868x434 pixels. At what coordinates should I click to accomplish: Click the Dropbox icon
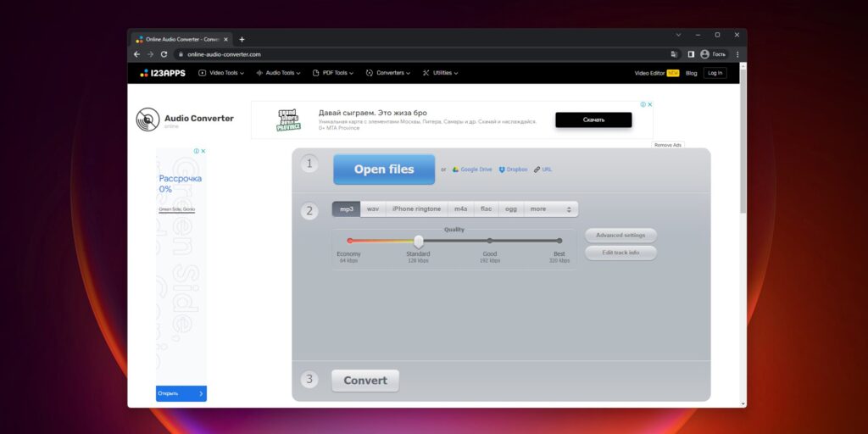point(502,170)
